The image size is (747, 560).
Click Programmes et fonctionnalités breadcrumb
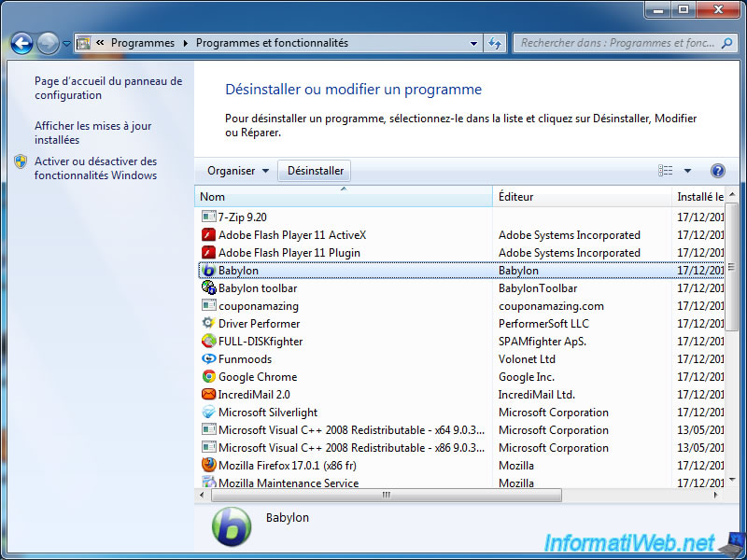272,43
